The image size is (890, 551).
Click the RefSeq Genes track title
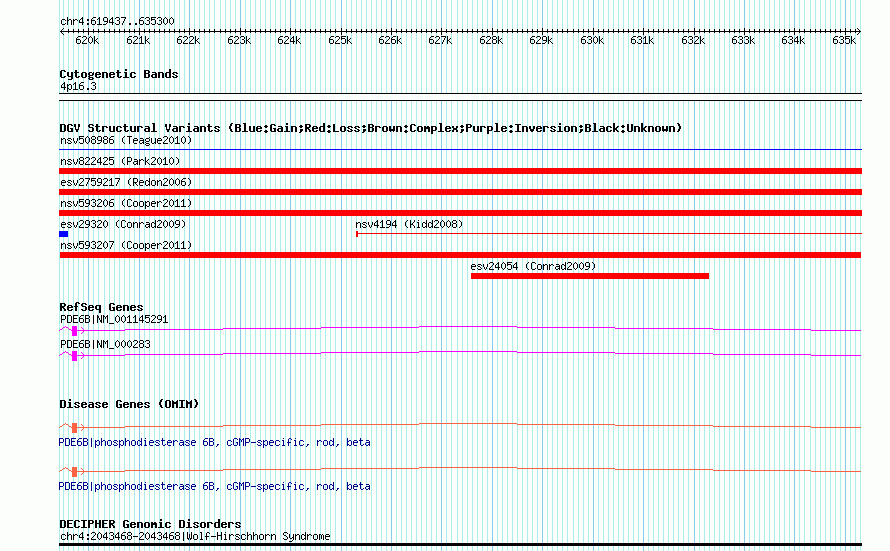coord(101,307)
